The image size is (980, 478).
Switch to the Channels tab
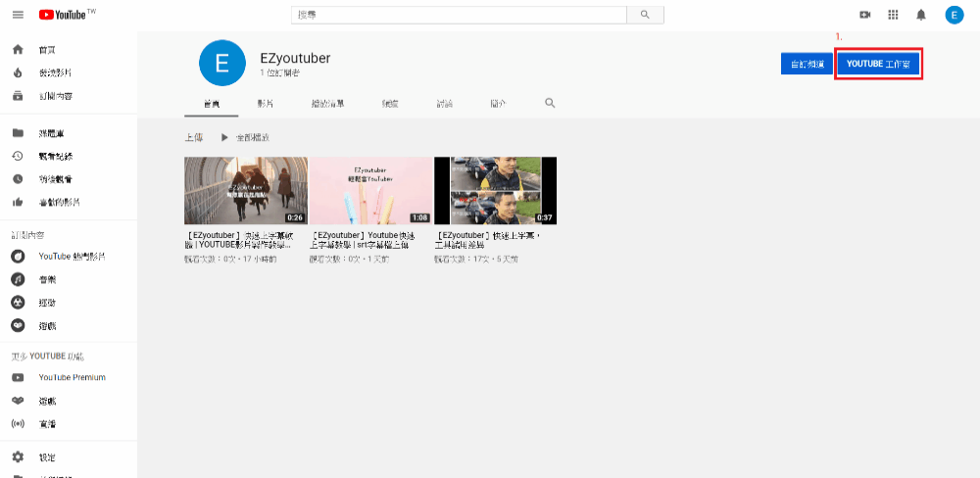tap(391, 104)
